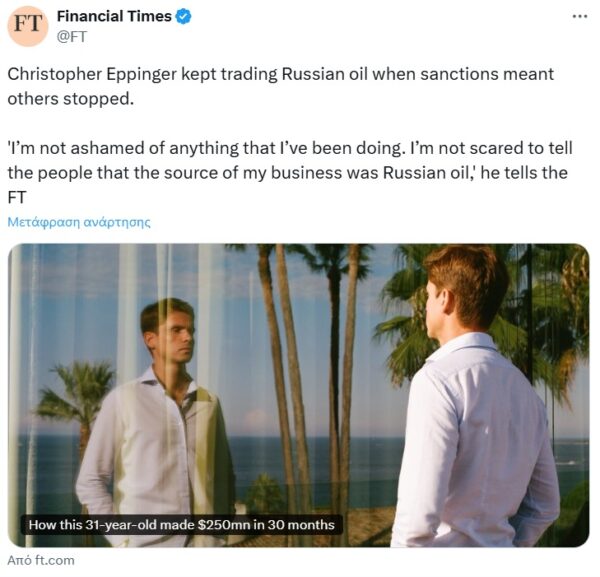The image size is (600, 577).
Task: Click the @FT handle
Action: point(72,37)
